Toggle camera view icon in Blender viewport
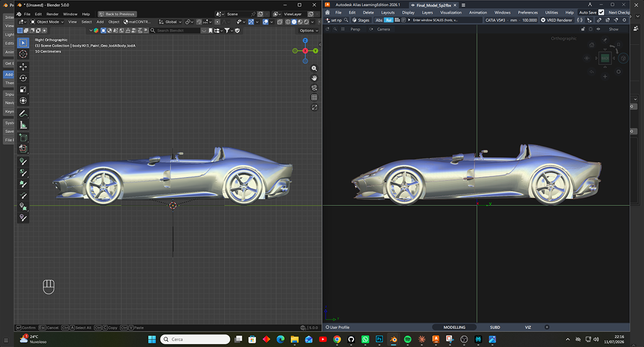Screen dimensions: 644x347 pos(314,87)
